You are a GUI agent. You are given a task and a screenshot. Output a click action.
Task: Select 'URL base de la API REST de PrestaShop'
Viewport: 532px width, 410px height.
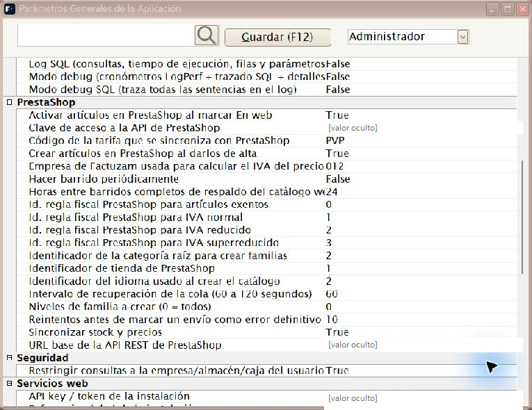(x=266, y=345)
